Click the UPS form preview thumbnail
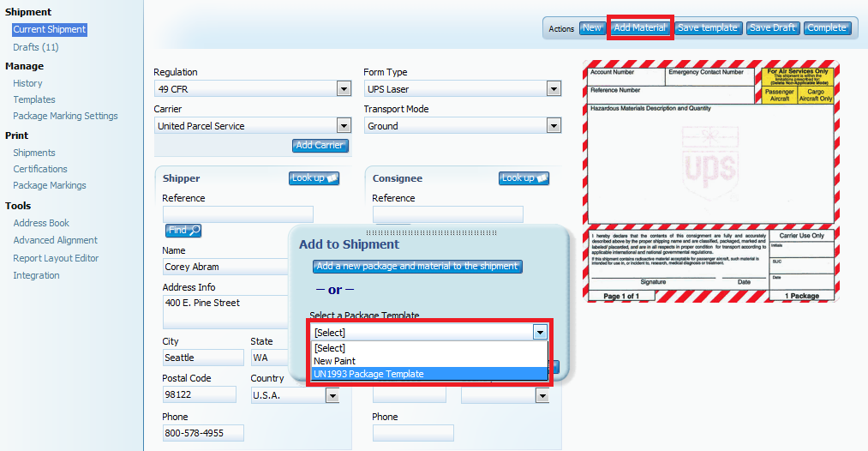868x451 pixels. coord(710,181)
